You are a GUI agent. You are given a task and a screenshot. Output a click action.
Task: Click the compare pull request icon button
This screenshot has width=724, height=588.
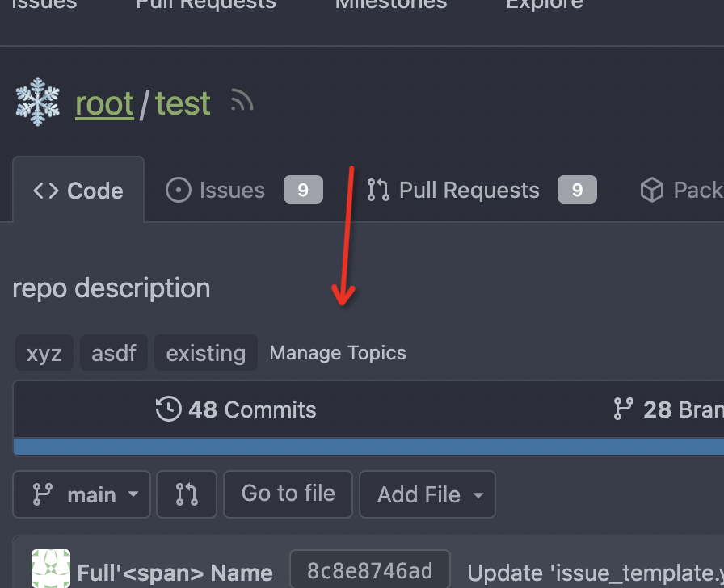tap(187, 494)
